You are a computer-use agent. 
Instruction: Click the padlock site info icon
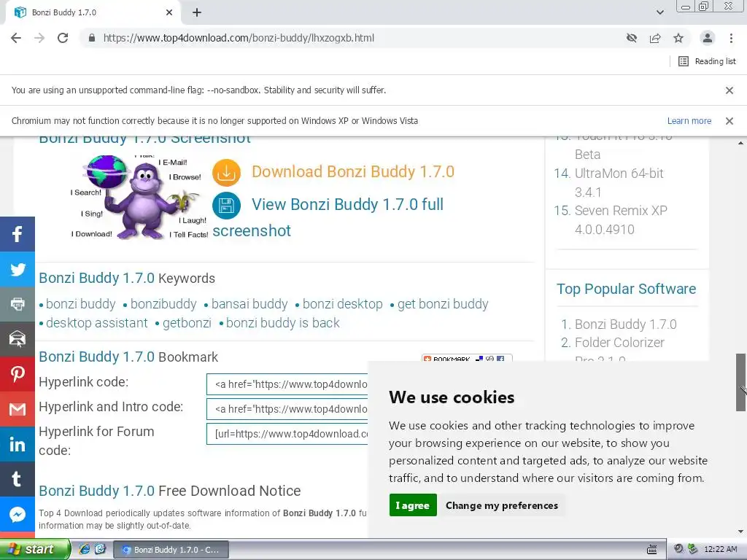coord(92,38)
